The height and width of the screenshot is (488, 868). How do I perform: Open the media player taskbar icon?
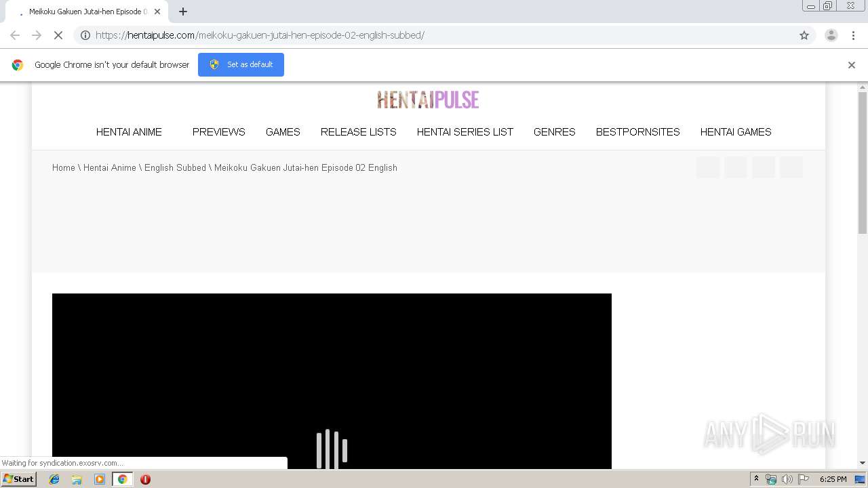click(x=100, y=479)
